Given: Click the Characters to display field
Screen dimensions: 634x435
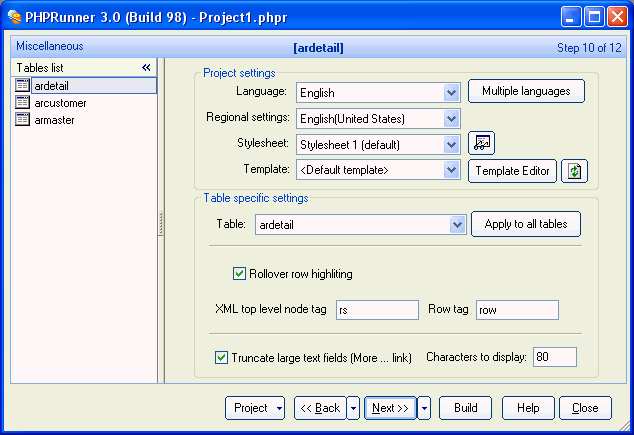Looking at the screenshot, I should pos(555,357).
